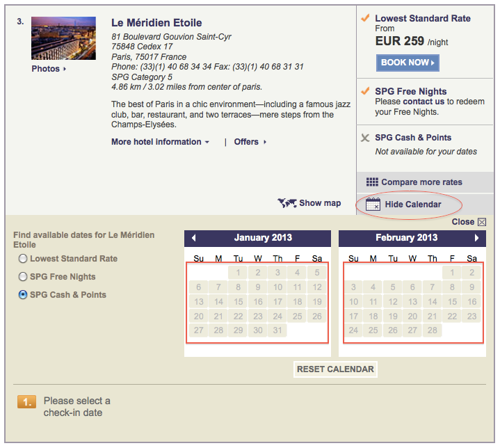Open the Photos expander under hotel image
Image resolution: width=500 pixels, height=448 pixels.
click(x=49, y=69)
